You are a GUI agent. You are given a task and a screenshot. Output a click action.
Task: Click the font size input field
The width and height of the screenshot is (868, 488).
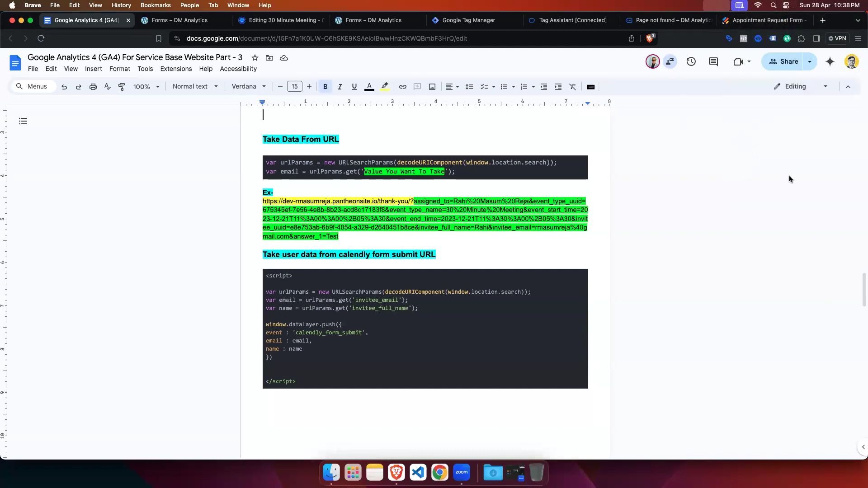coord(294,87)
